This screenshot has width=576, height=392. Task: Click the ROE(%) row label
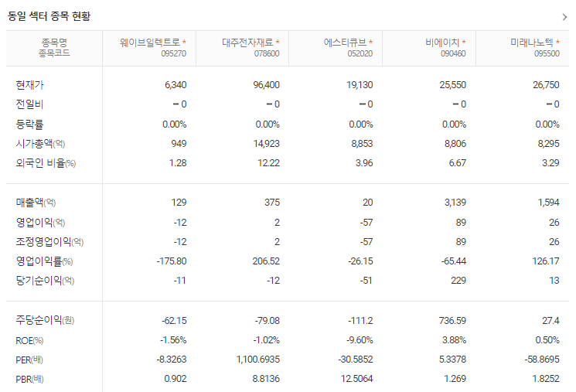(29, 340)
